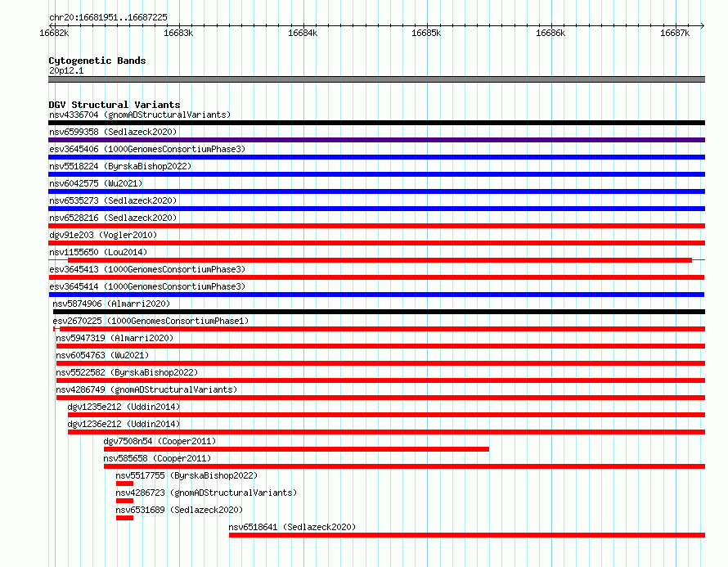Screen dimensions: 728x567
Task: Select nsv5874906 (Almarri2020) label
Action: tap(111, 304)
